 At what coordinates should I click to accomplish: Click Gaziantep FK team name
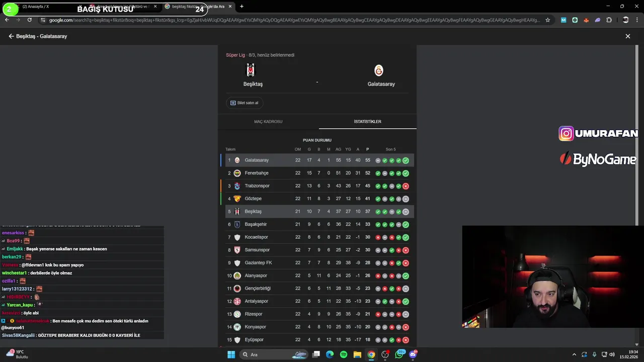coord(258,263)
